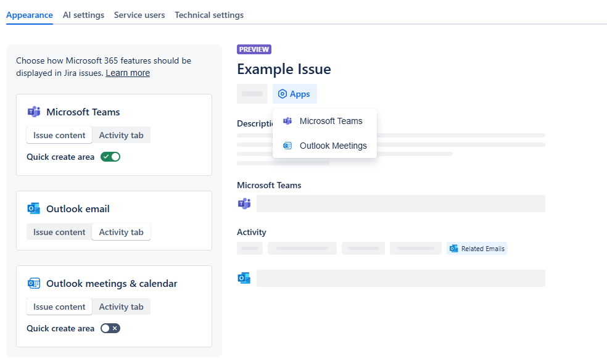The width and height of the screenshot is (607, 364).
Task: Select the Outlook icon in the Activity section
Action: (244, 278)
